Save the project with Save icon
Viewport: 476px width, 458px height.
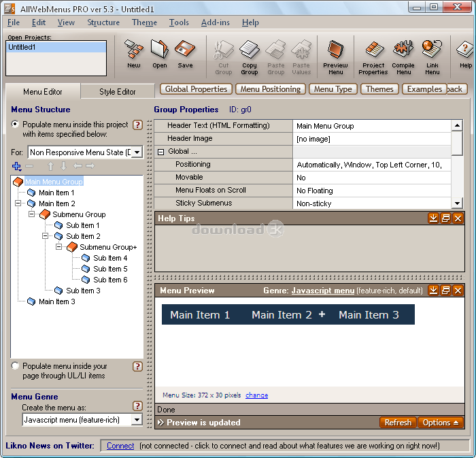click(185, 54)
